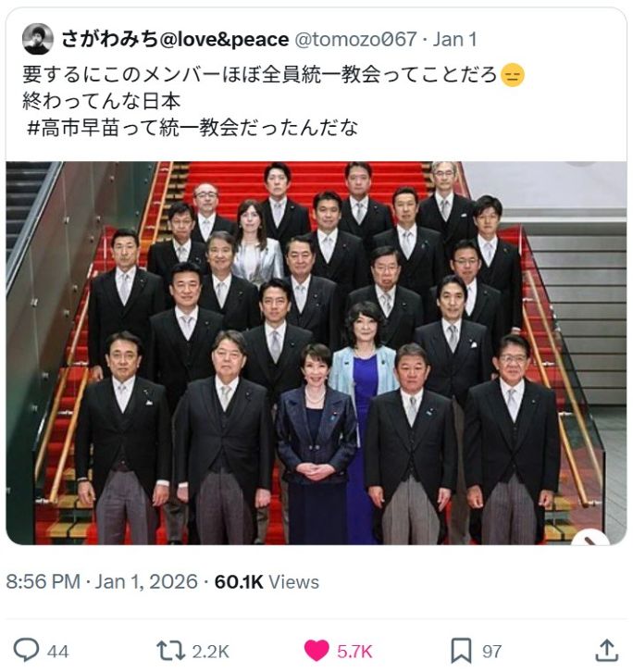Open the author's profile avatar
This screenshot has height=672, width=633.
pyautogui.click(x=38, y=39)
